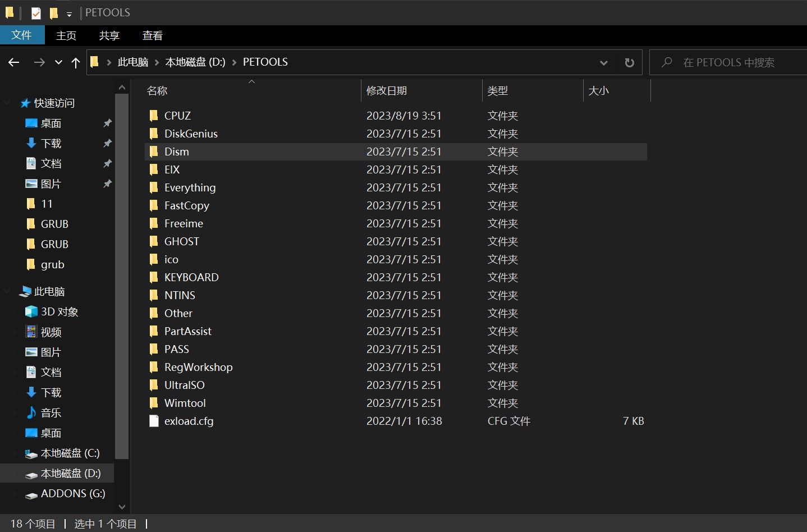The height and width of the screenshot is (532, 807).
Task: Click the desktop icon under Quick Access
Action: [31, 123]
